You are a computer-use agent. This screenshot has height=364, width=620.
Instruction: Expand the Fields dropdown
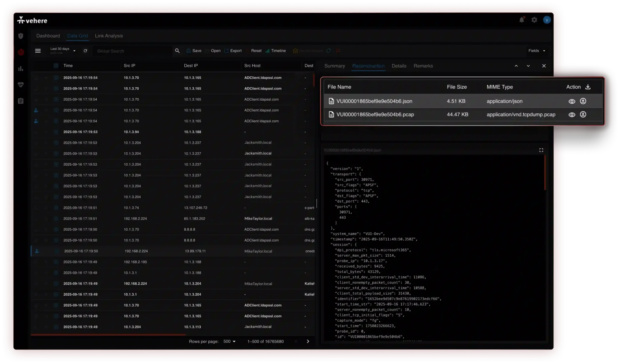536,51
